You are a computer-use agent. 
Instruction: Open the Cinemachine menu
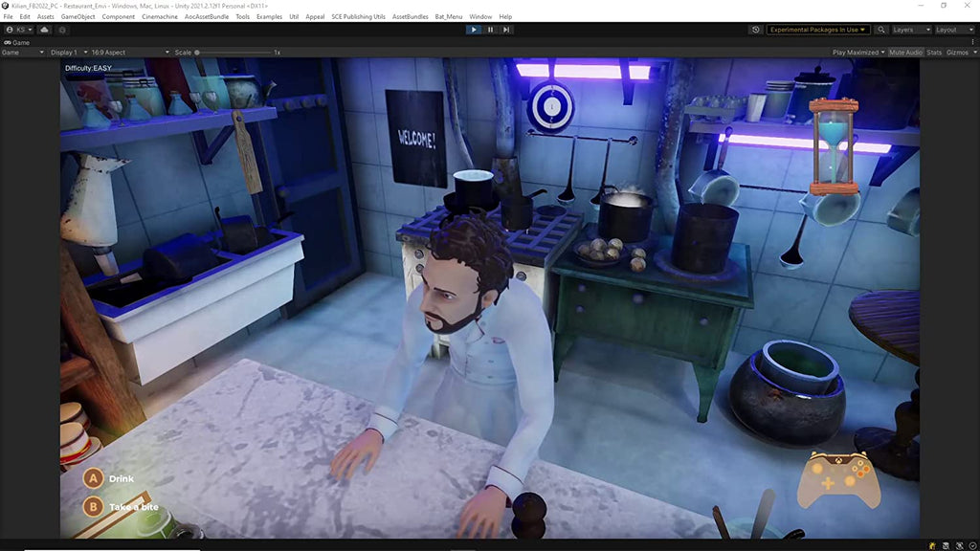tap(159, 16)
